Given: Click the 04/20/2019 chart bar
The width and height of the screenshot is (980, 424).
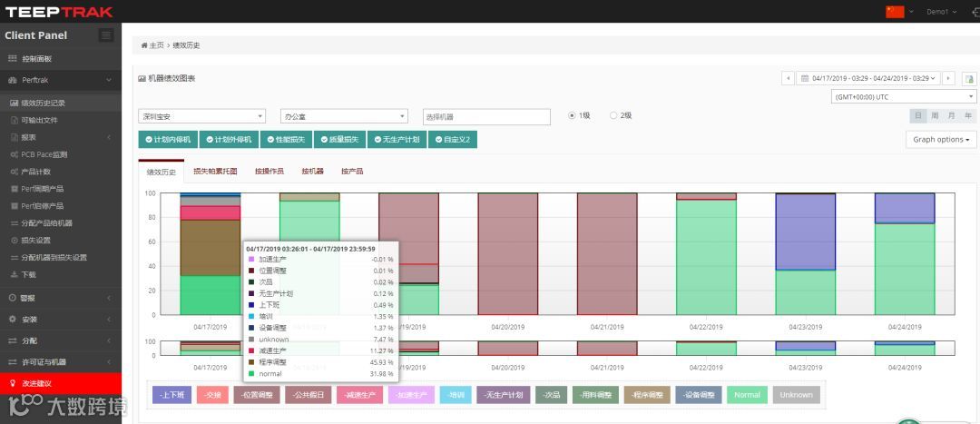Looking at the screenshot, I should point(507,254).
